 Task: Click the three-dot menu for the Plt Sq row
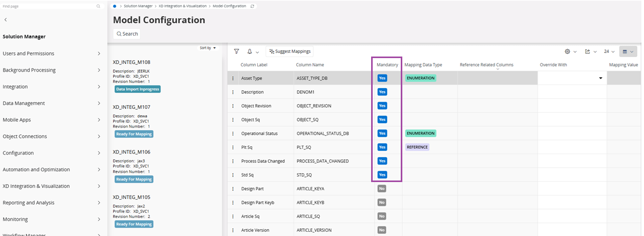233,147
